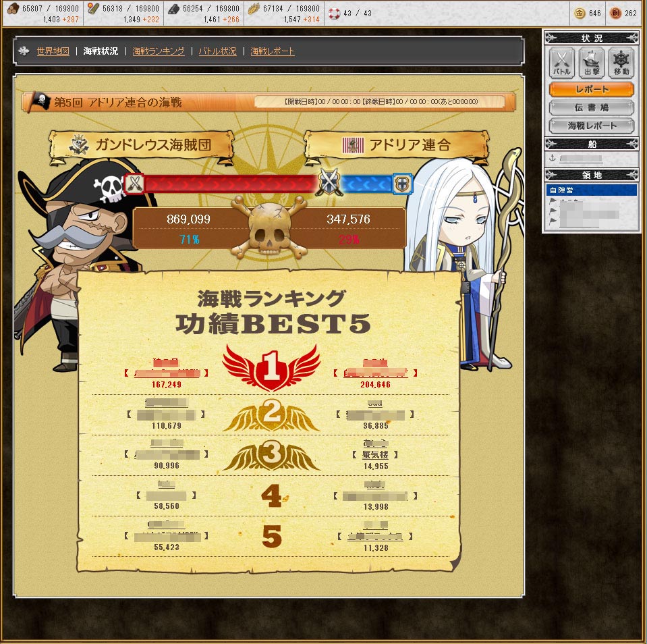Click the skull emblem beside ガンドレウス海賊団
647x644 pixels.
tap(79, 144)
